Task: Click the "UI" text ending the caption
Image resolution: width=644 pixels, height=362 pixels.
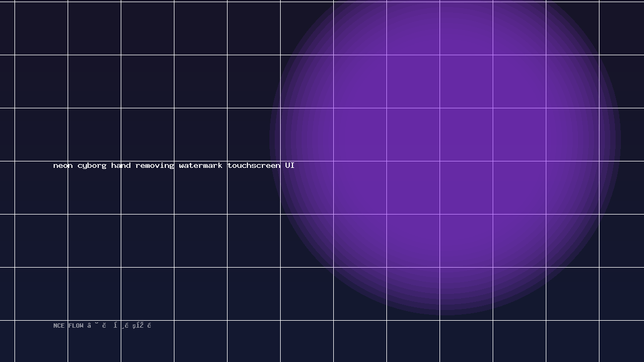Action: tap(290, 165)
